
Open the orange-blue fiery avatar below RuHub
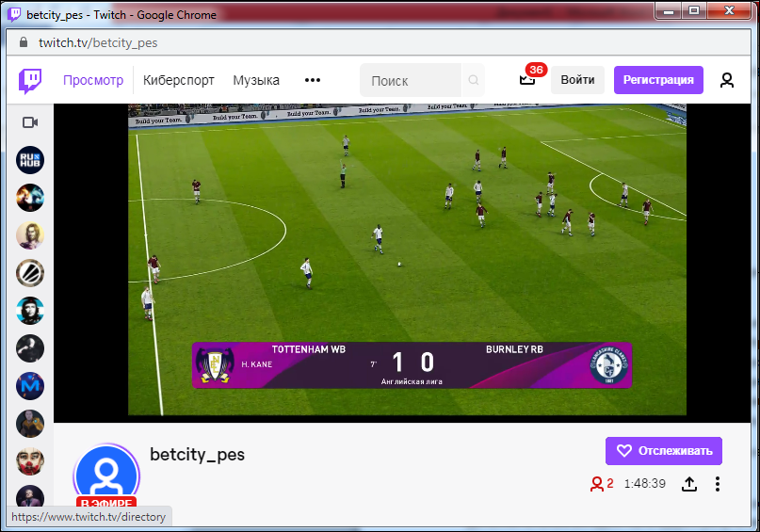pos(30,198)
